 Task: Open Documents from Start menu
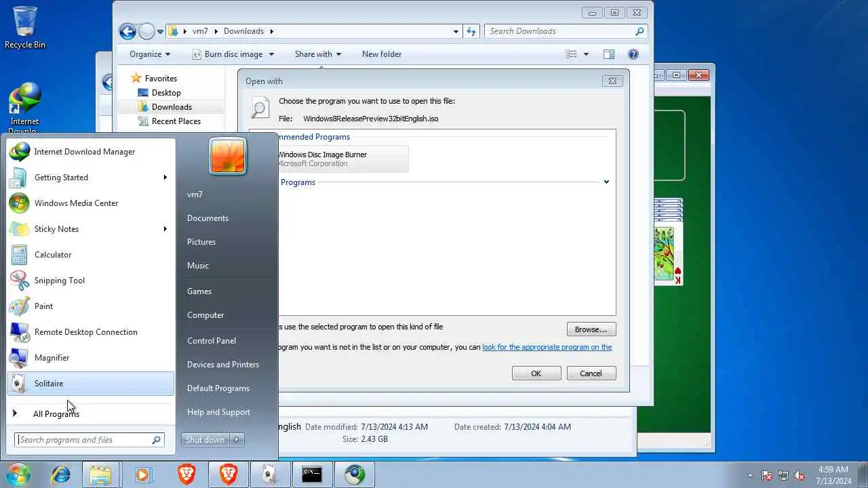(208, 218)
